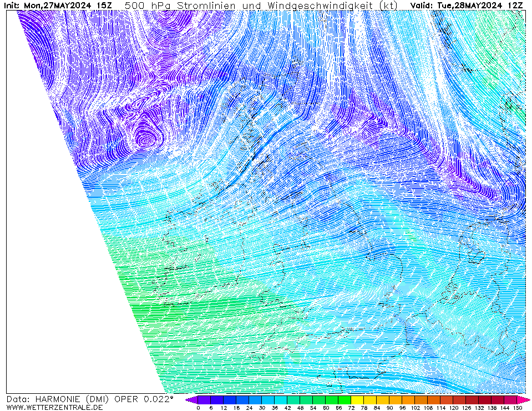
Task: Select the yellow swatch between 72 and 78
Action: [357, 400]
